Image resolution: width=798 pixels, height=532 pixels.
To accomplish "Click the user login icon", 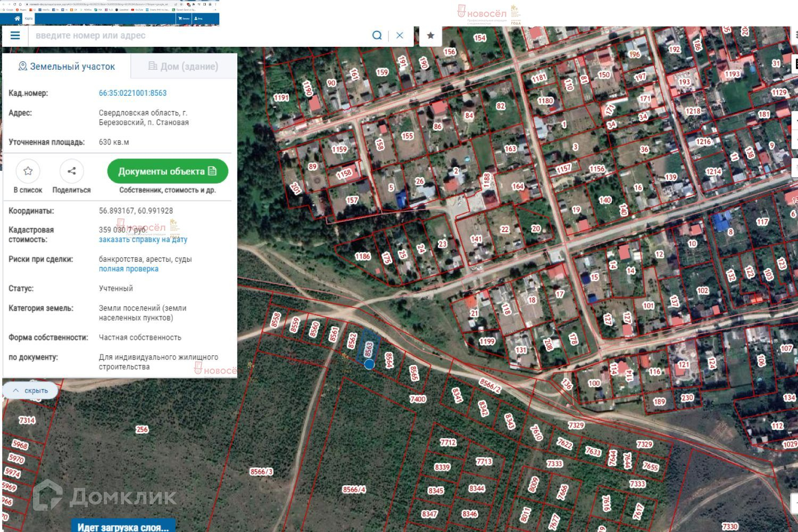I will click(x=199, y=19).
